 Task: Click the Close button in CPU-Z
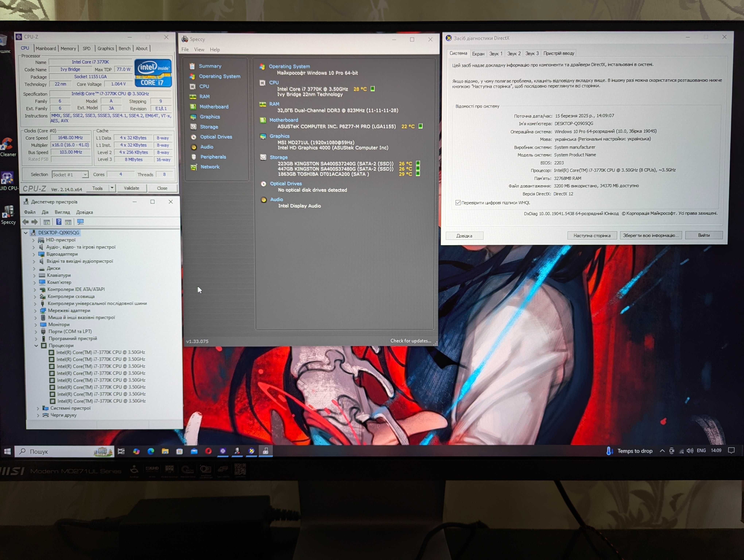coord(162,188)
